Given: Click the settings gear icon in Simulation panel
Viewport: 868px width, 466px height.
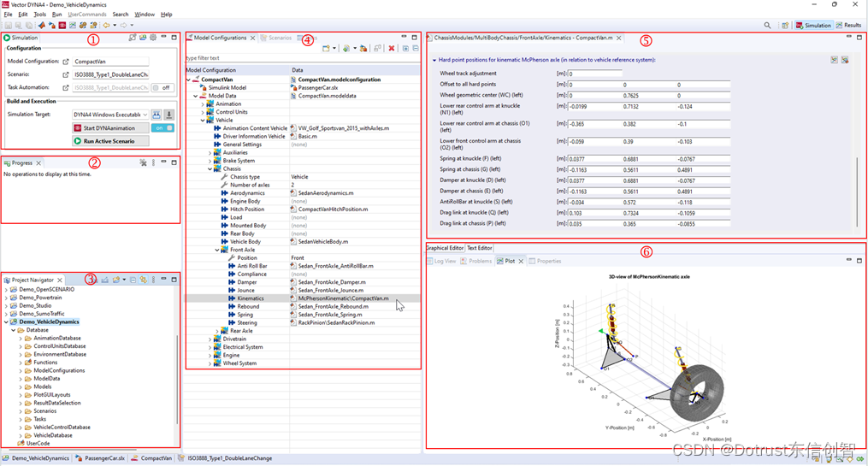Looking at the screenshot, I should tap(153, 38).
